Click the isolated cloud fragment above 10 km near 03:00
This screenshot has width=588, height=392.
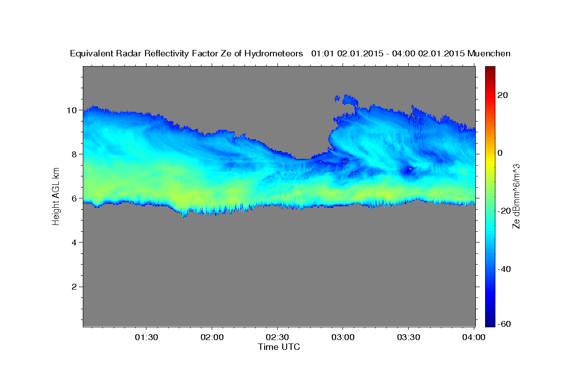click(x=350, y=100)
